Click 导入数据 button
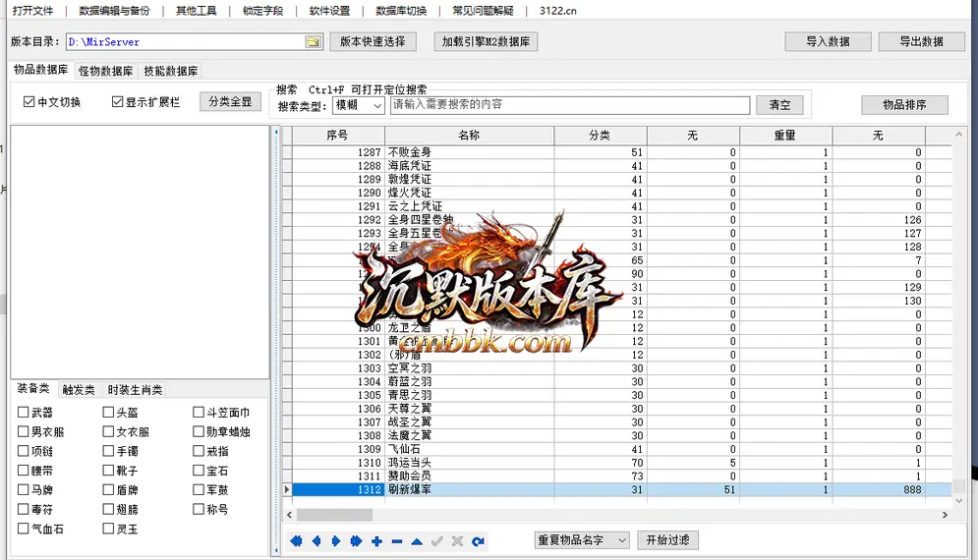Viewport: 978px width, 560px height. point(828,42)
